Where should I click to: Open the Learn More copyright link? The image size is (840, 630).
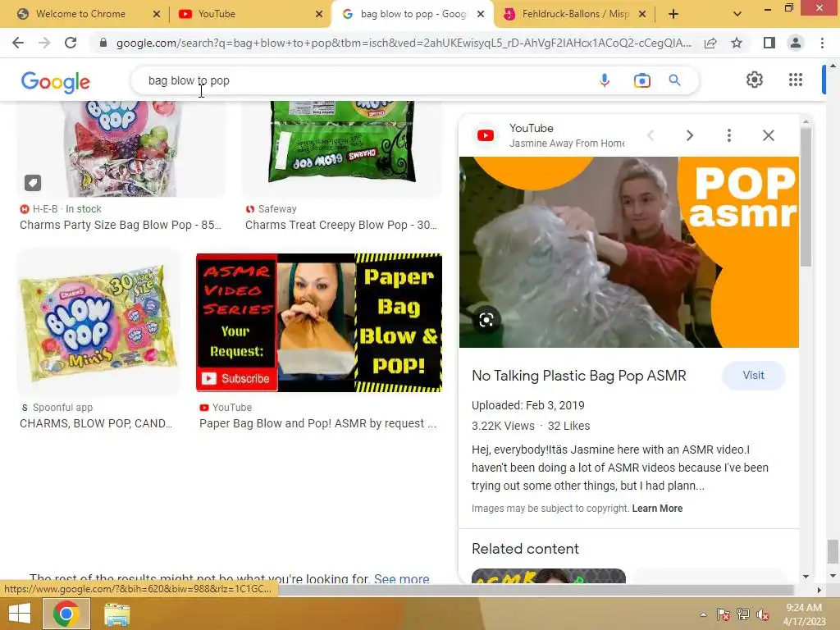click(657, 509)
